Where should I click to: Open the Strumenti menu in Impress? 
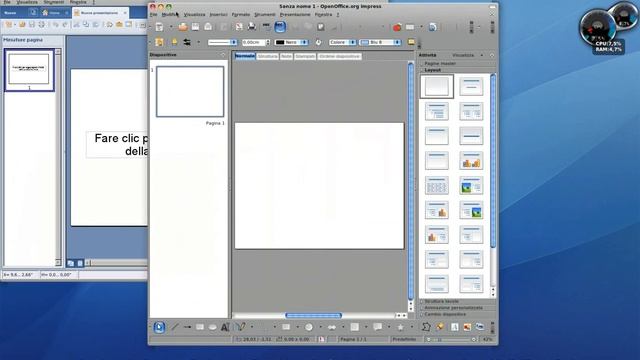point(265,15)
